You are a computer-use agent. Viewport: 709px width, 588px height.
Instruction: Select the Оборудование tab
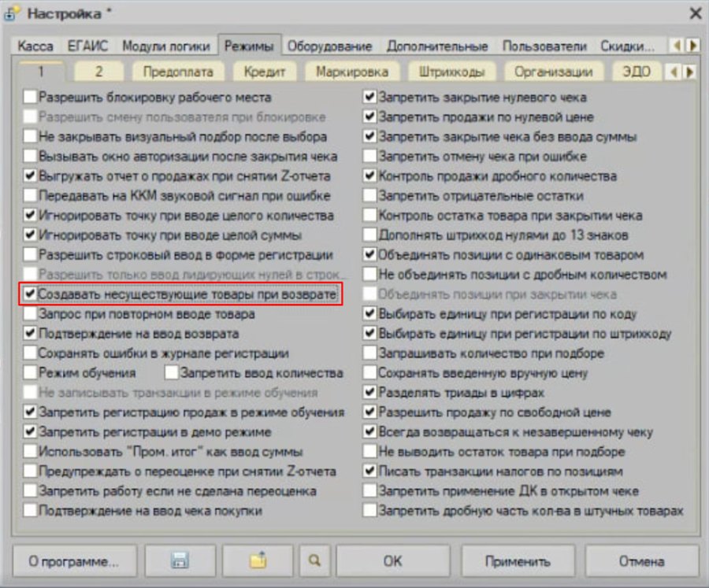tap(329, 46)
